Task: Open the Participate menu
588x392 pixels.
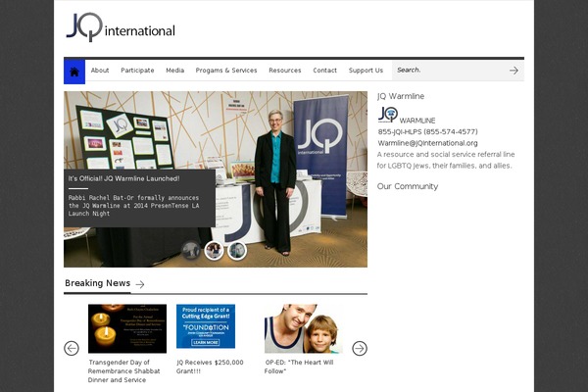Action: coord(137,71)
